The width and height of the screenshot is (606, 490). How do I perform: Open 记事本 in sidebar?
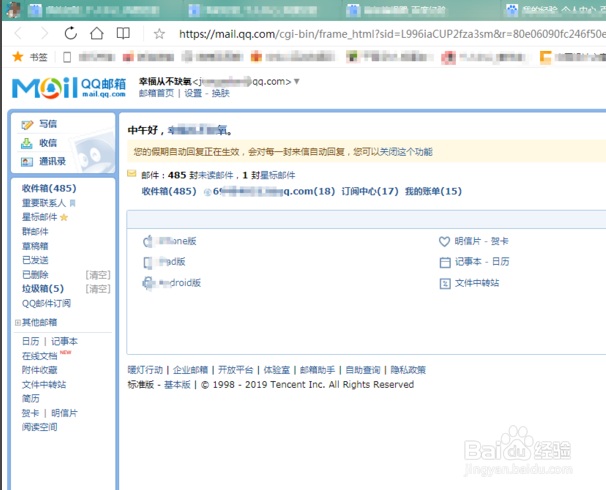[64, 341]
